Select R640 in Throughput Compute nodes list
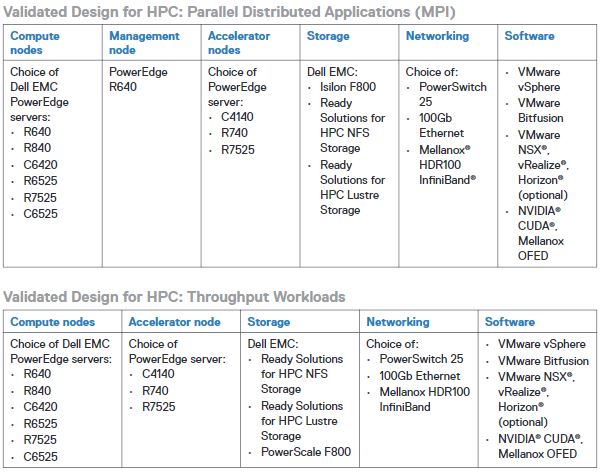This screenshot has height=473, width=609. [37, 374]
